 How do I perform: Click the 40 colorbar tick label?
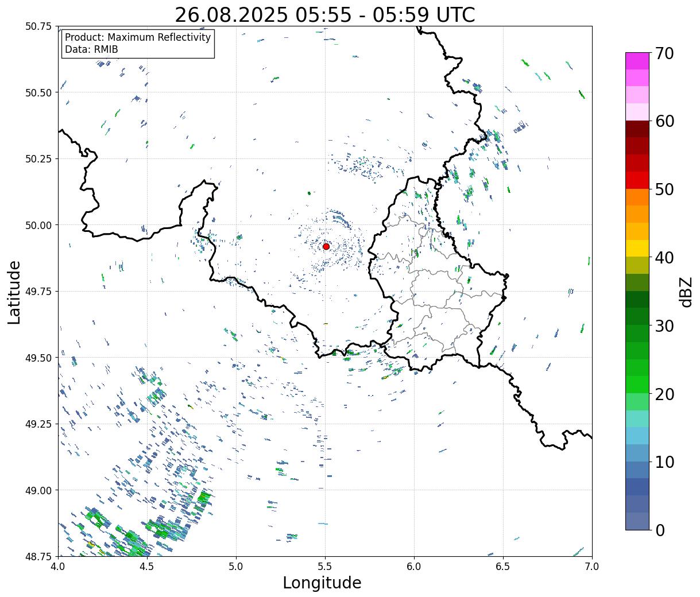tap(664, 258)
